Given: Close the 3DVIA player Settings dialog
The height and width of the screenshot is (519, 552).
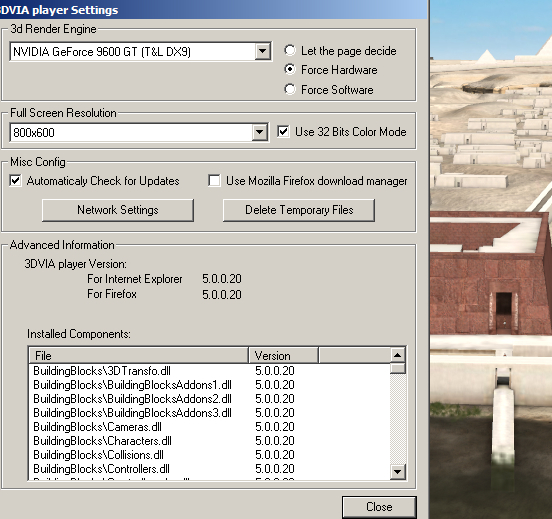Looking at the screenshot, I should pos(379,507).
